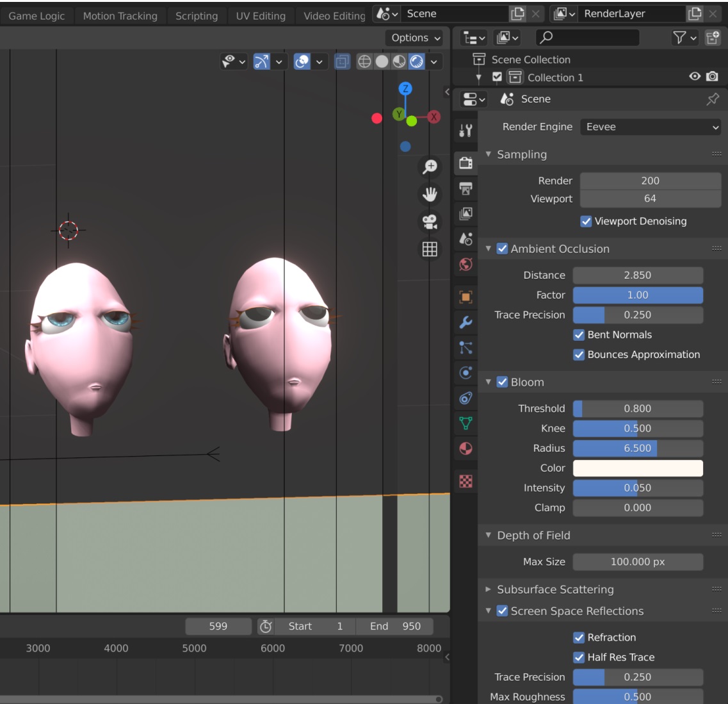Open the Scripting workspace tab
The height and width of the screenshot is (704, 728).
pos(197,16)
